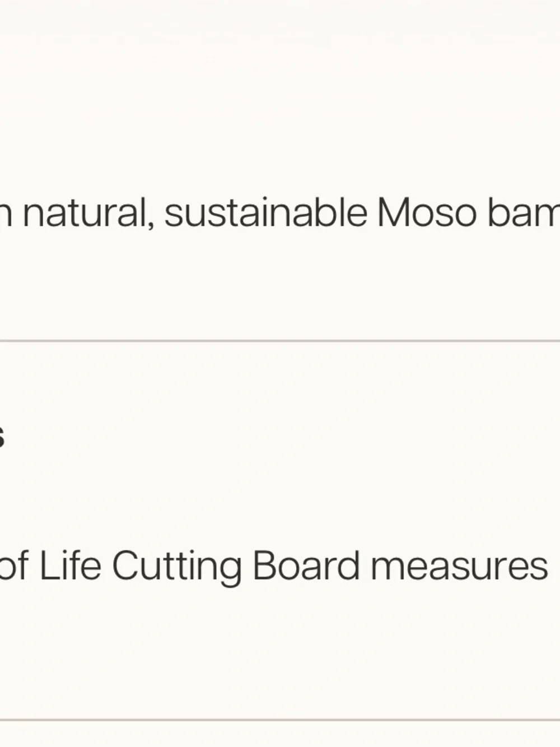This screenshot has height=747, width=560.
Task: Select the word "Cutting" in the product name
Action: click(177, 568)
